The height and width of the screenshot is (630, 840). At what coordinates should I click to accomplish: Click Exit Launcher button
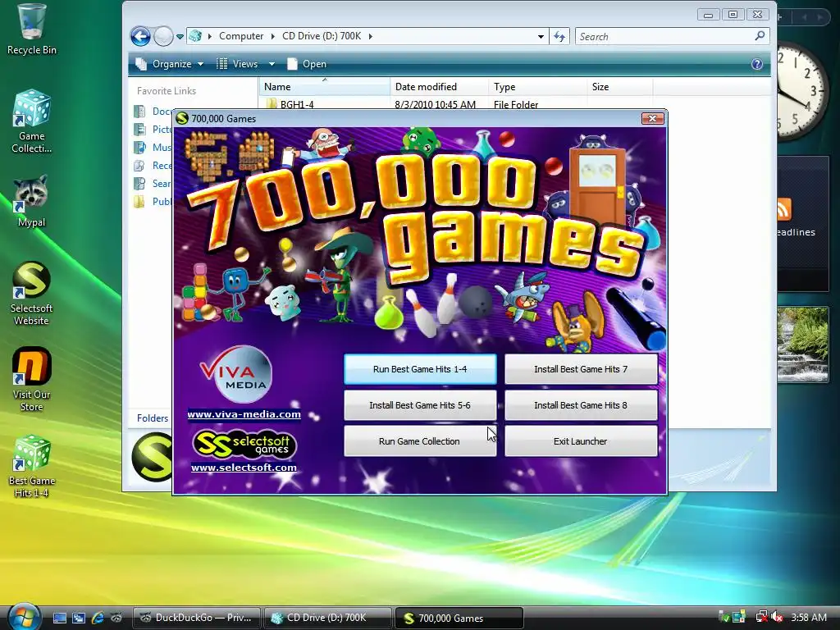(x=581, y=441)
